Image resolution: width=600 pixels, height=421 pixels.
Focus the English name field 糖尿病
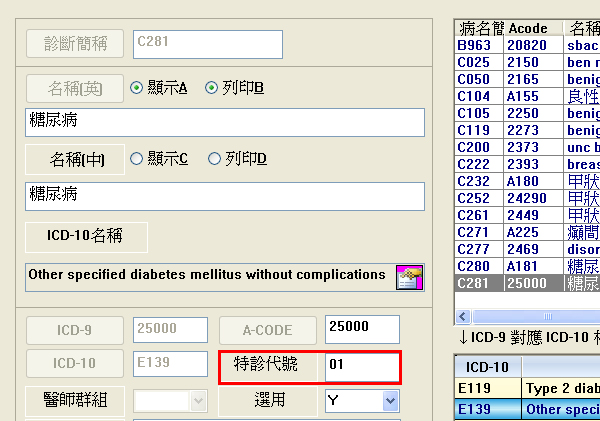[224, 122]
